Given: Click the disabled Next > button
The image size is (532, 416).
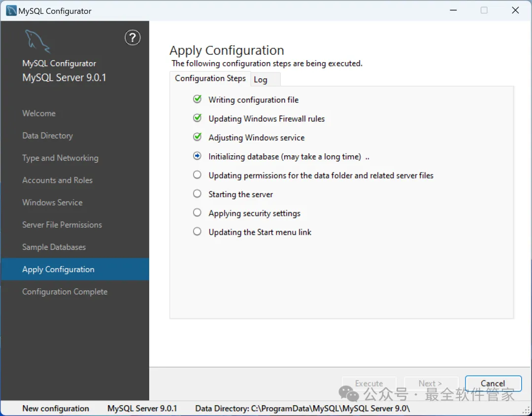Looking at the screenshot, I should pos(431,383).
